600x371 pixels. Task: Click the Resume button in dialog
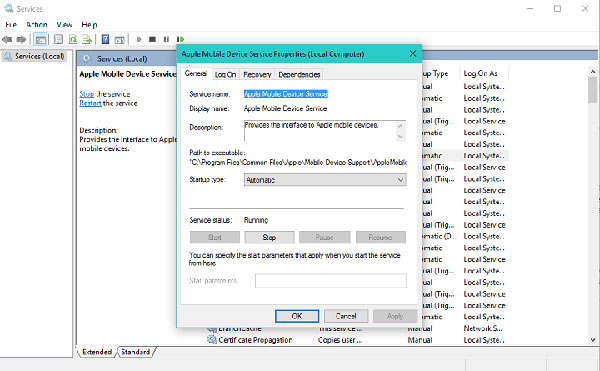point(381,237)
